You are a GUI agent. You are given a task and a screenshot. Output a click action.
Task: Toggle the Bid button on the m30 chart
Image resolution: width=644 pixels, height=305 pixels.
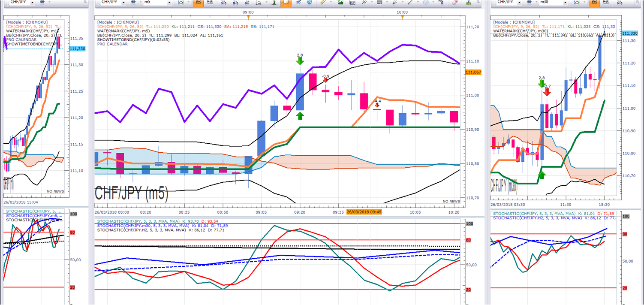point(594,3)
